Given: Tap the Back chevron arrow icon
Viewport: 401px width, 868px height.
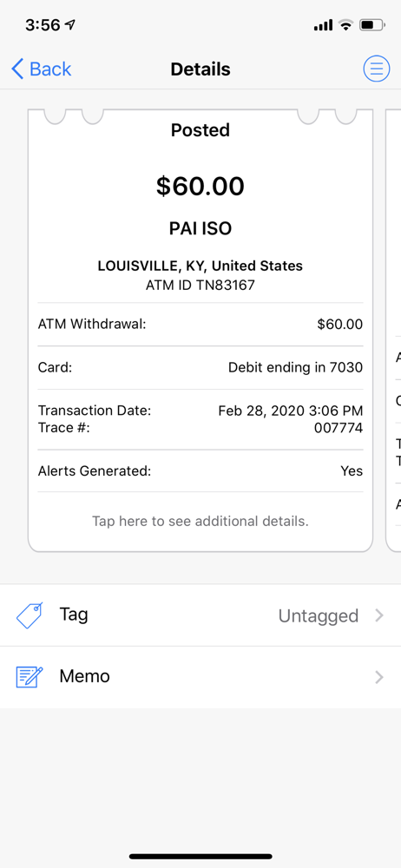Looking at the screenshot, I should coord(17,69).
